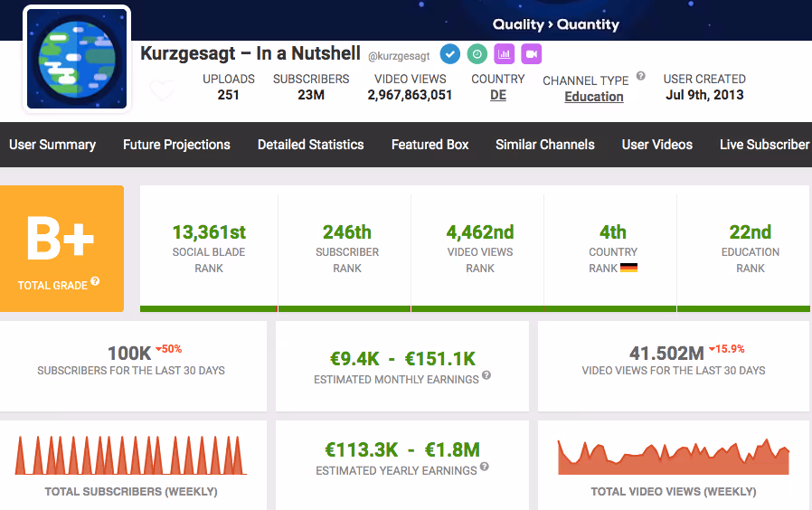Click the yearly earnings help icon
This screenshot has width=812, height=510.
click(x=484, y=467)
